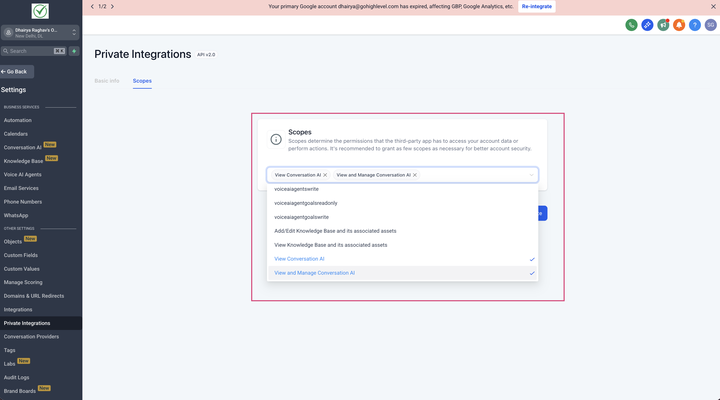Viewport: 720px width, 400px height.
Task: Click the Re-integrate button
Action: [536, 6]
